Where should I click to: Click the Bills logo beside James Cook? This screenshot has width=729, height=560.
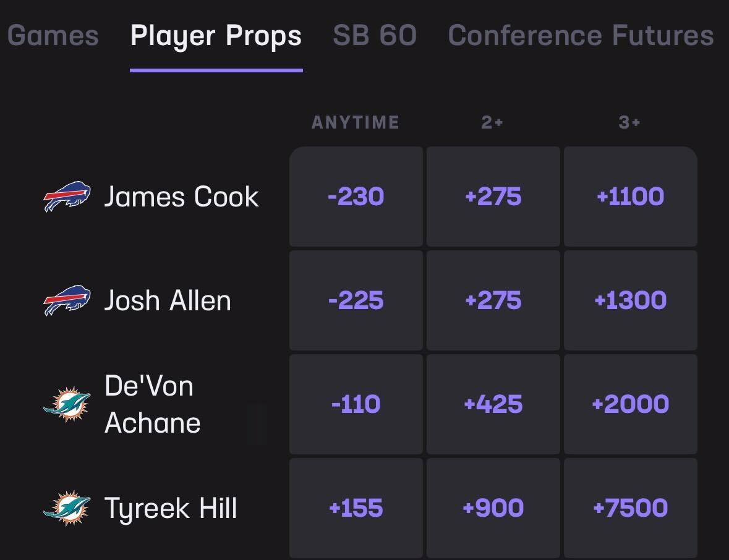[68, 197]
